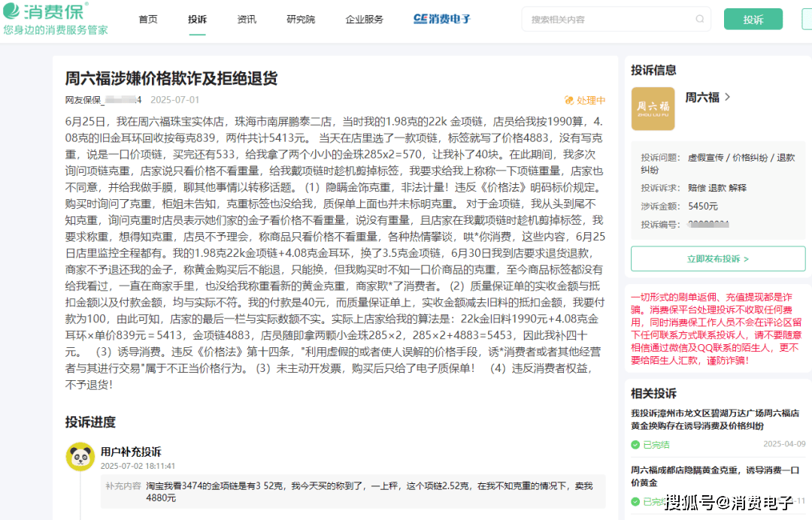Click the 立即发布投诉 button
The image size is (812, 520).
click(x=718, y=258)
